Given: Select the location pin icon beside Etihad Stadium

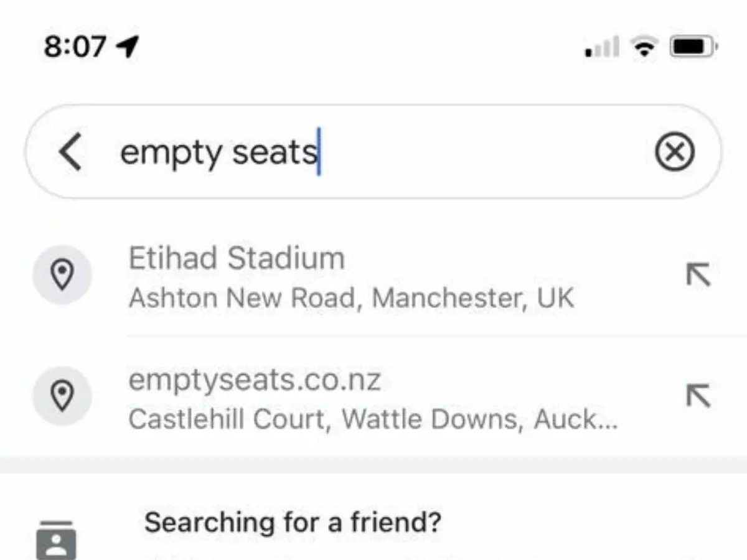Looking at the screenshot, I should pos(62,274).
